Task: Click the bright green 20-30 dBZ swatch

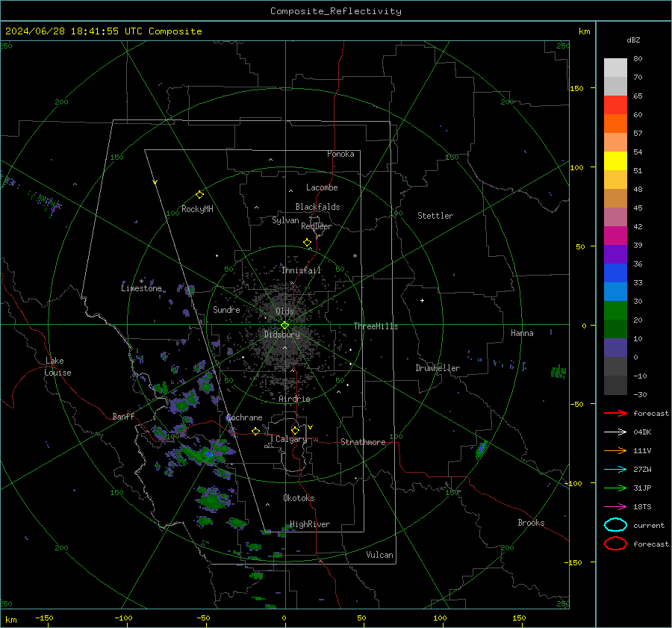Action: point(615,311)
